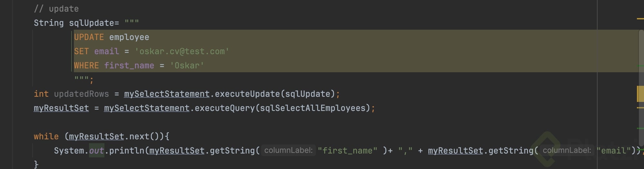Click the executeUpdate method call
Image resolution: width=644 pixels, height=169 pixels.
(x=247, y=94)
